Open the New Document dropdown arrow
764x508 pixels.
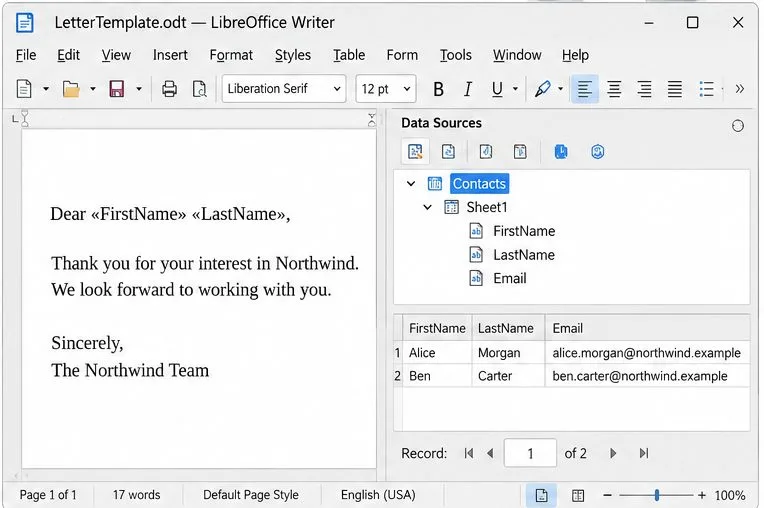click(46, 89)
